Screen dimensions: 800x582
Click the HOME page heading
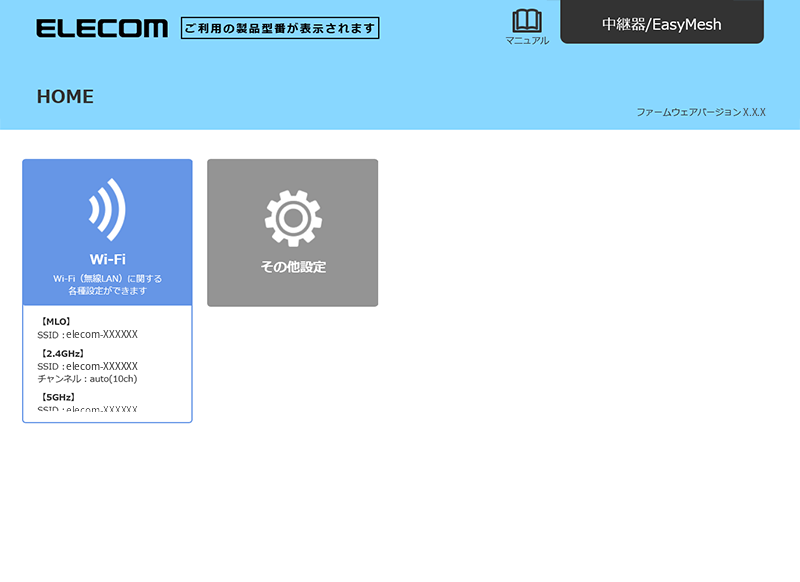pos(65,96)
